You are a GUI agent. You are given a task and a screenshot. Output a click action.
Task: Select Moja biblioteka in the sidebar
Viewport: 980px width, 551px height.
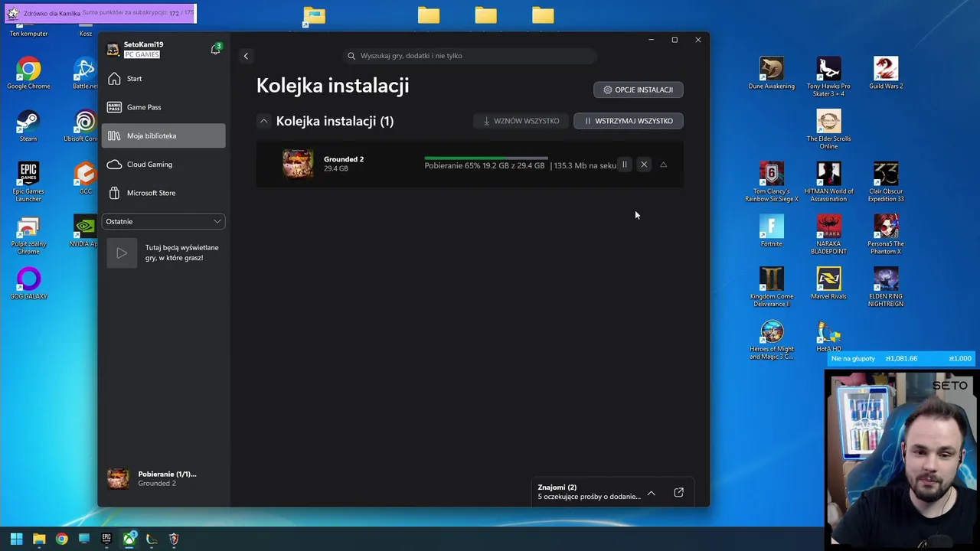tap(163, 135)
